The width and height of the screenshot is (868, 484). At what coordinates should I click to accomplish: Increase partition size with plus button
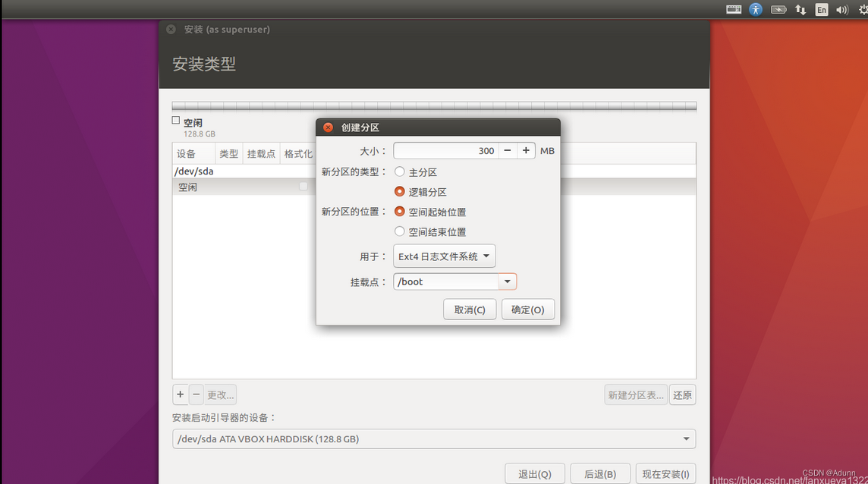pyautogui.click(x=526, y=151)
